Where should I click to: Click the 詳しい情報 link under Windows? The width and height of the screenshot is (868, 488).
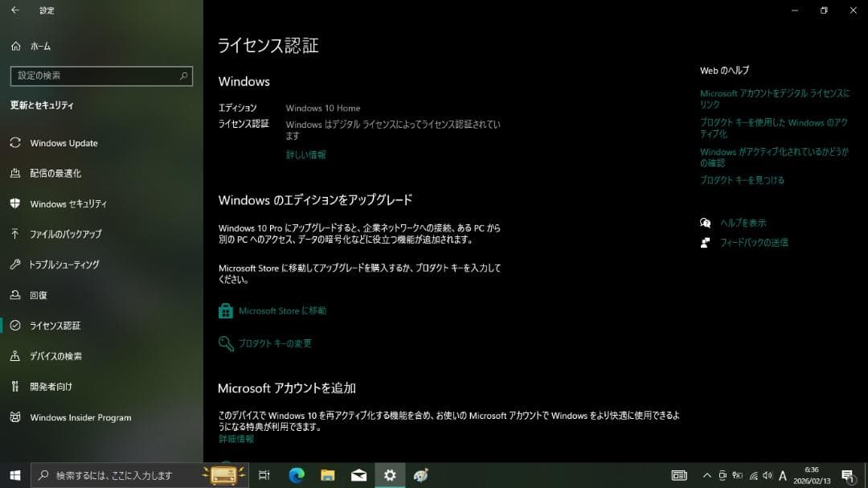[x=306, y=154]
